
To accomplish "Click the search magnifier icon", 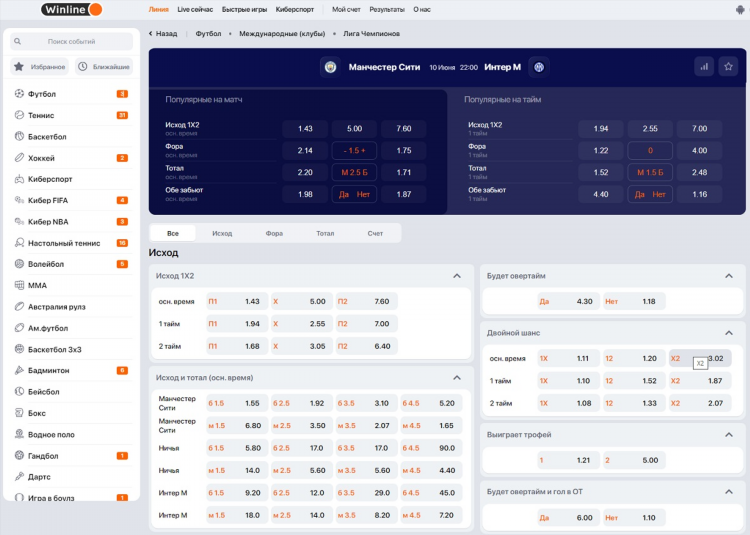I will tap(17, 42).
